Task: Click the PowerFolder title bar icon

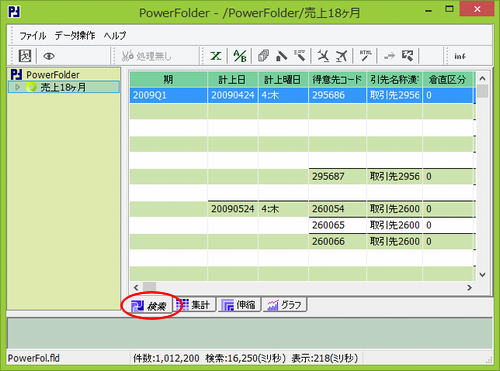Action: coord(14,12)
